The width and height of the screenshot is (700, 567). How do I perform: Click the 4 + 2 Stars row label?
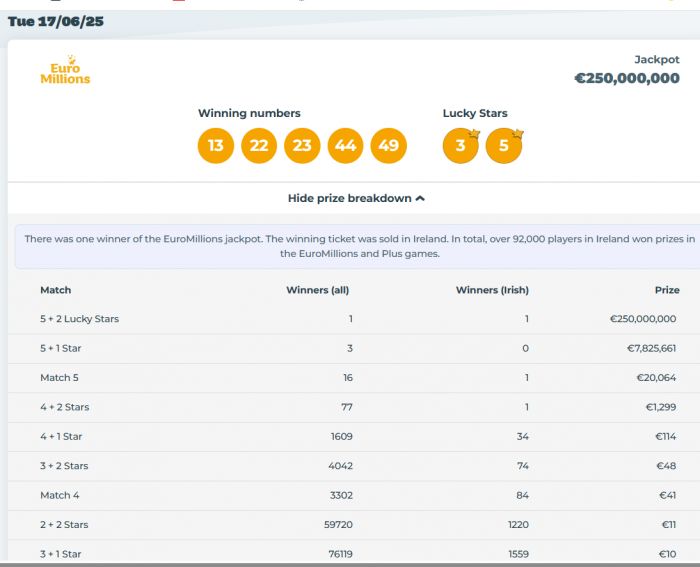click(x=65, y=407)
